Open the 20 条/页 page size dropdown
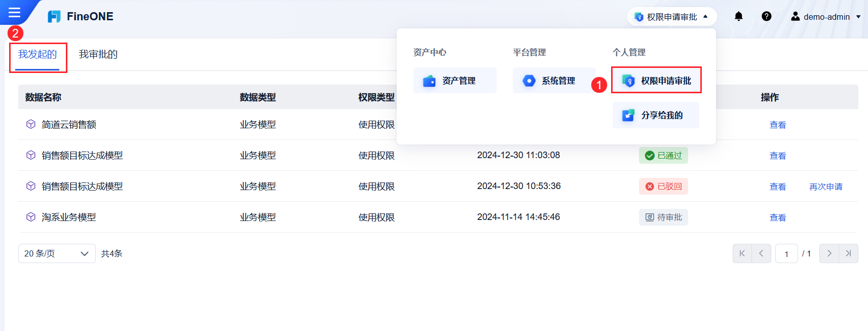Screen dimensions: 868x331 click(x=57, y=253)
